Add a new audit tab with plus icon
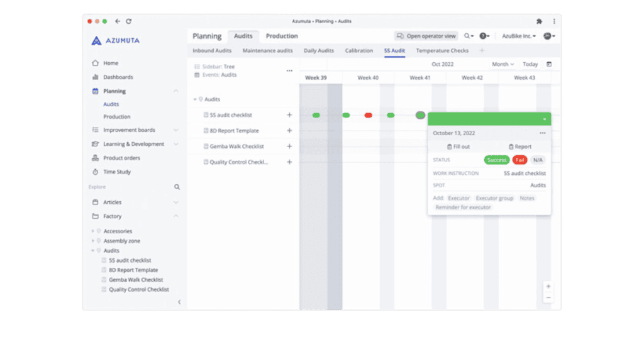Screen dimensions: 644x337 (482, 50)
